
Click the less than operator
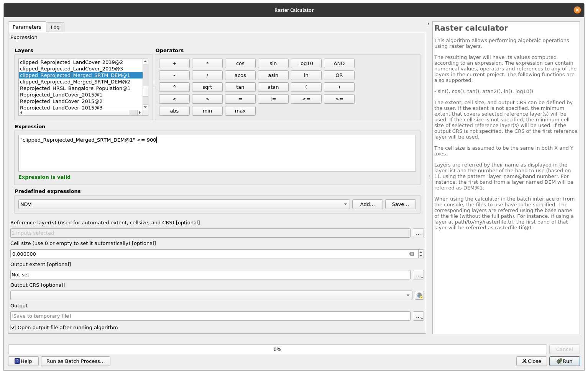point(174,99)
